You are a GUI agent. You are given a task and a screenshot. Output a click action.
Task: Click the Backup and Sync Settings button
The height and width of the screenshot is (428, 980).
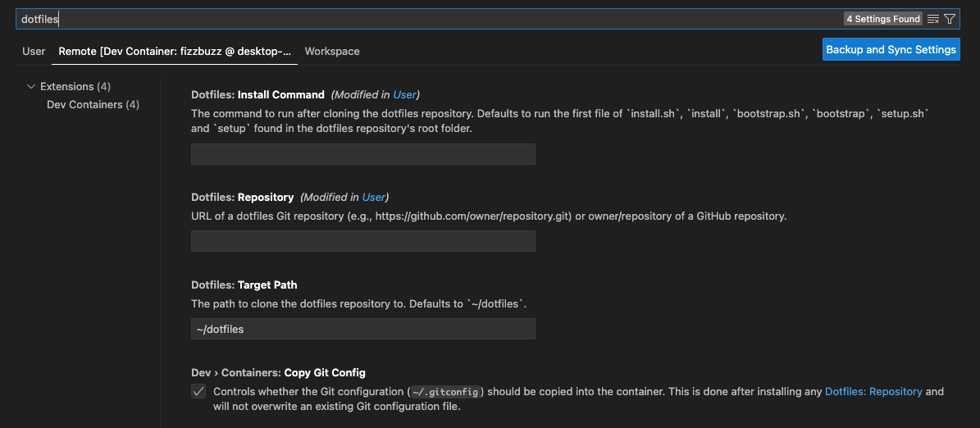[891, 49]
